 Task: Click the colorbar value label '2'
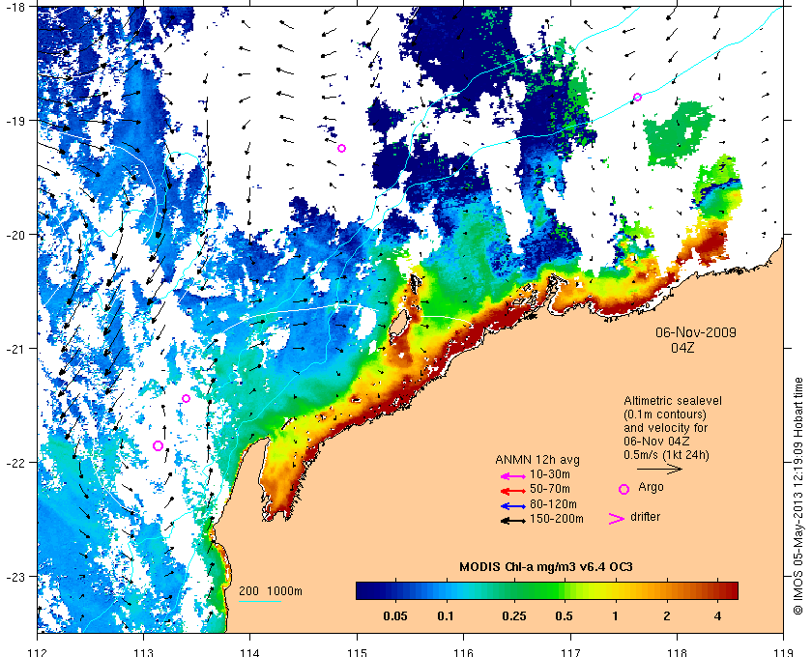pos(666,616)
